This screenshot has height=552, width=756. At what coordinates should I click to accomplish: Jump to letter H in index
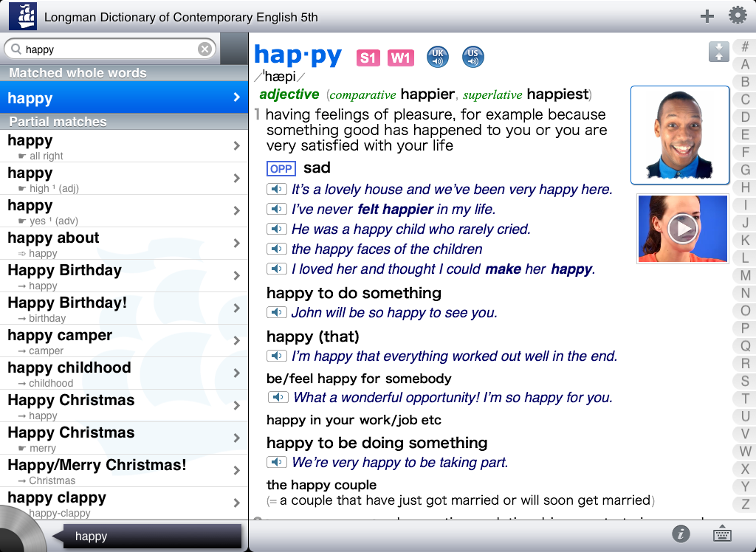[745, 187]
